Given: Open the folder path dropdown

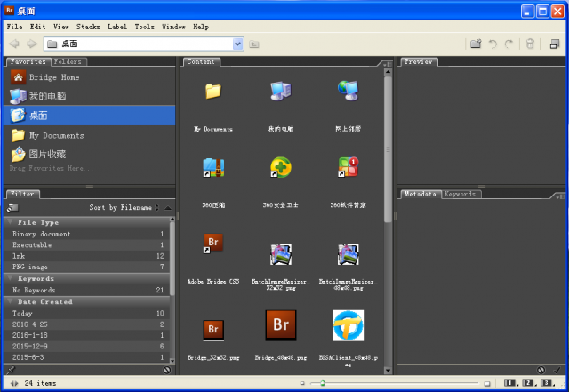Looking at the screenshot, I should 237,44.
